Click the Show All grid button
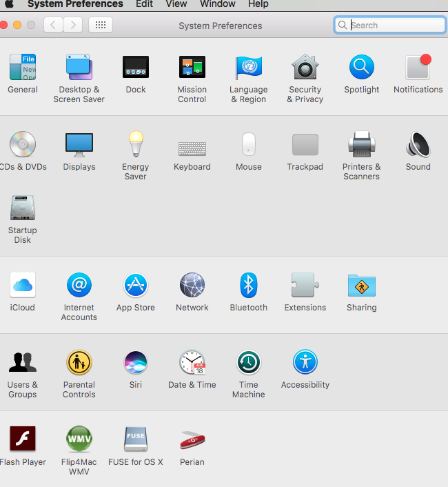448x487 pixels. tap(101, 25)
